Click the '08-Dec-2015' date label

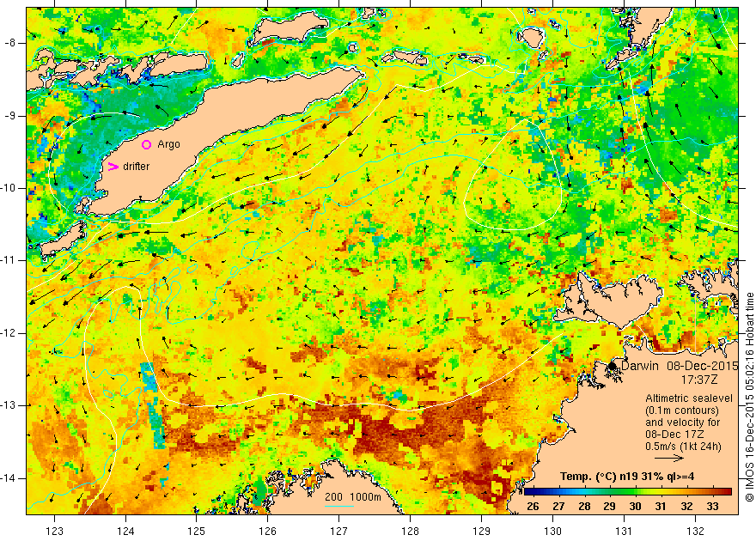tap(703, 366)
